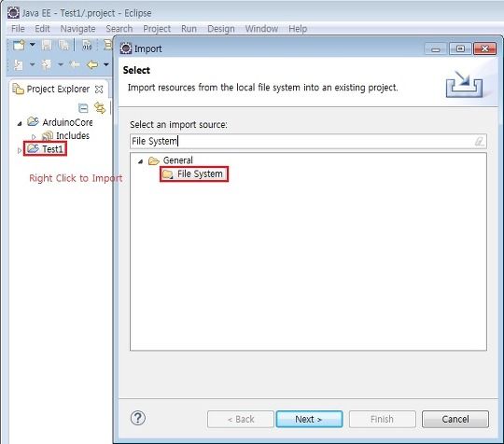The width and height of the screenshot is (504, 444).
Task: Click the Eclipse icon in the main title bar
Action: click(13, 13)
